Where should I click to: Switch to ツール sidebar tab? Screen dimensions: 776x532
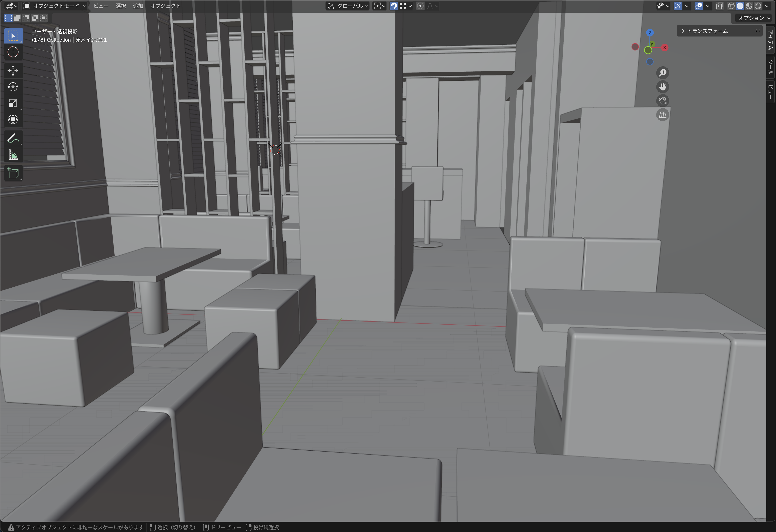(x=771, y=67)
